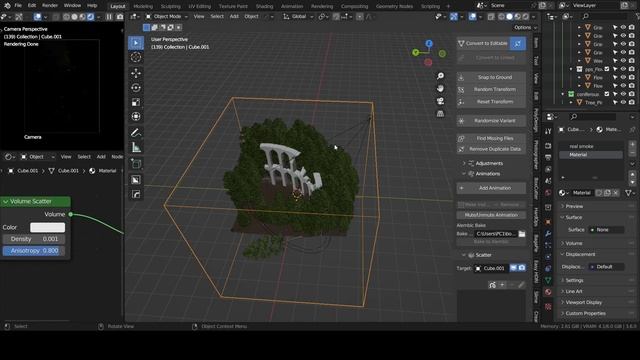Click Random Transform button
640x360 pixels.
(x=491, y=89)
